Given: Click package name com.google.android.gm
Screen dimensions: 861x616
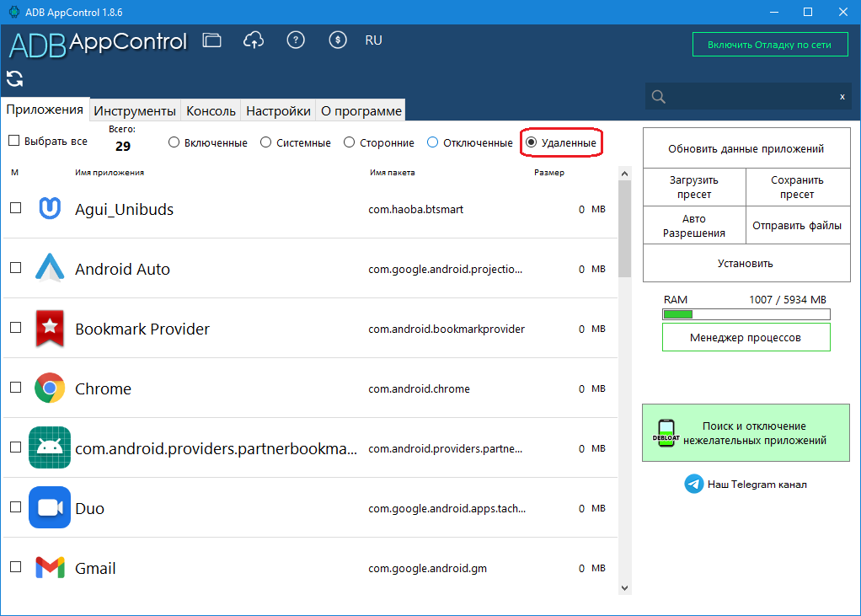Looking at the screenshot, I should point(427,568).
